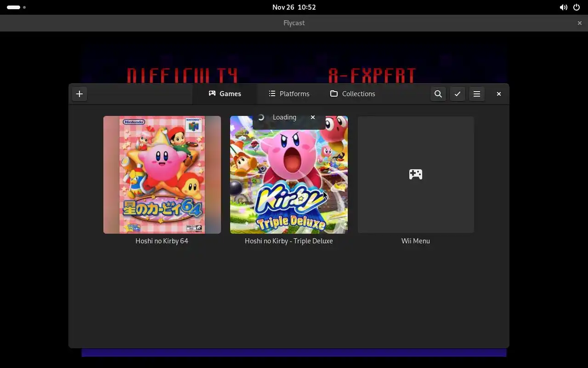Screen dimensions: 588x368
Task: Select 'Hoshi no Kirby - Triple Deluxe' label
Action: click(289, 241)
